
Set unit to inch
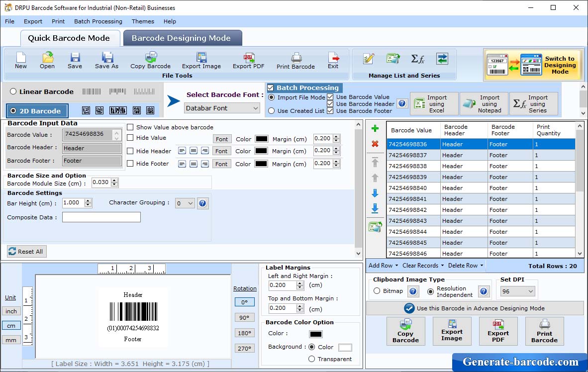click(11, 311)
